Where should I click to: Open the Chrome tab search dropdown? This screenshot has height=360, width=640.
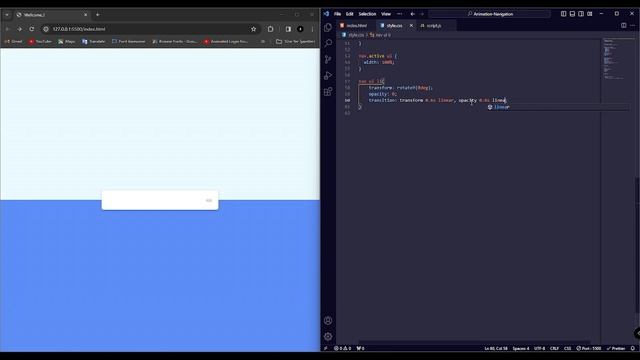pyautogui.click(x=7, y=15)
